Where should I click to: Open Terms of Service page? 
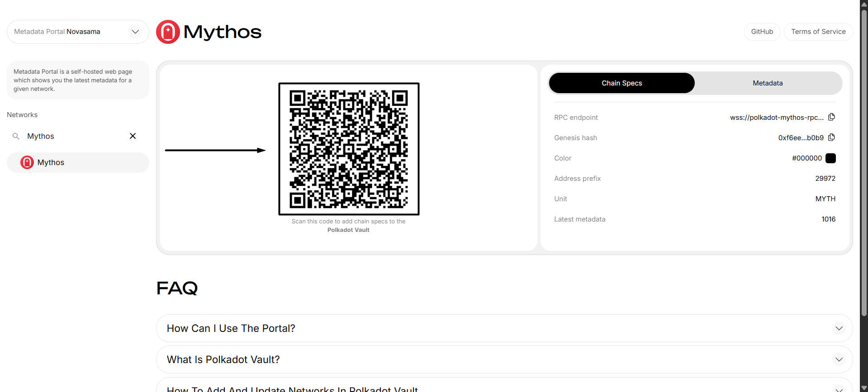point(818,32)
